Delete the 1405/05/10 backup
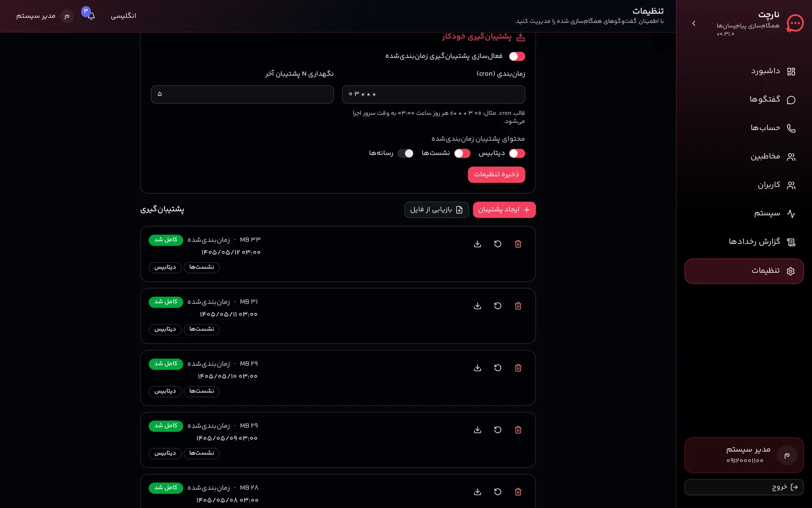The height and width of the screenshot is (508, 812). pos(518,368)
